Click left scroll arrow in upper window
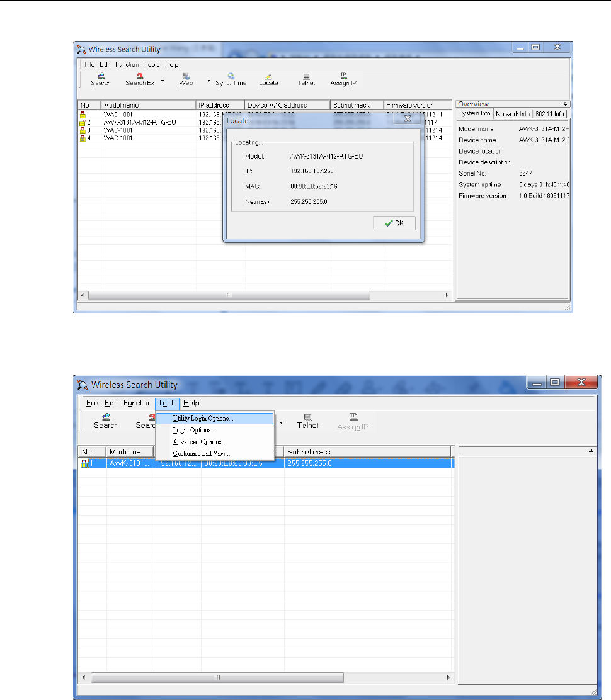This screenshot has height=700, width=611. 82,295
